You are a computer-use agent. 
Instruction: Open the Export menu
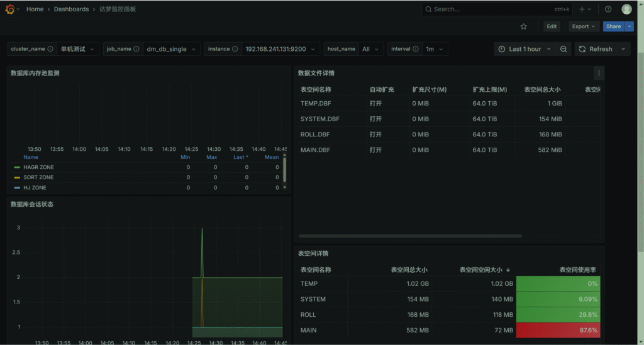click(x=583, y=26)
